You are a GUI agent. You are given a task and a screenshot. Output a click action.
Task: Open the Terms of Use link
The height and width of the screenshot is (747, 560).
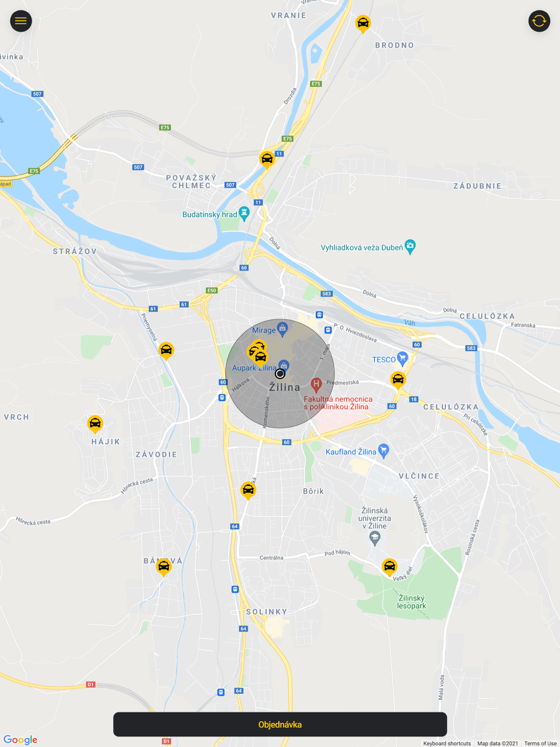tap(540, 743)
